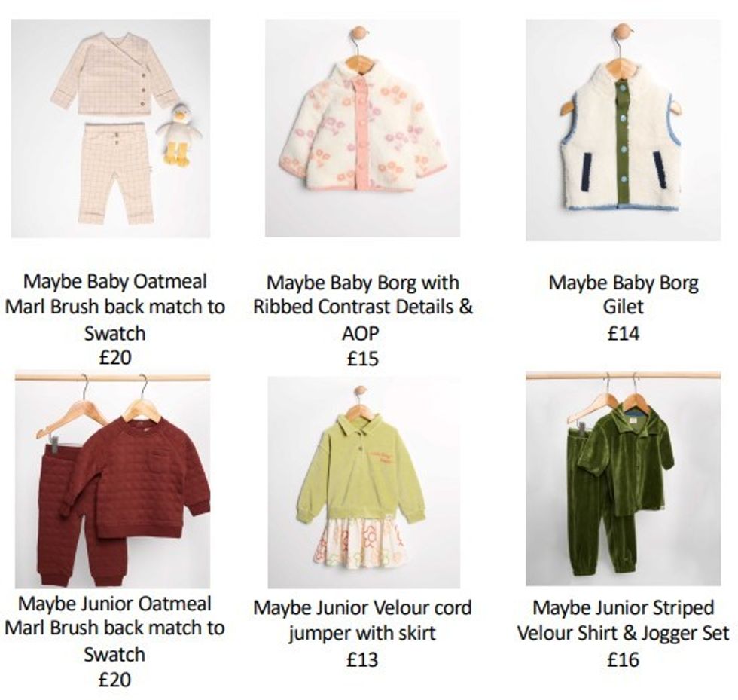The height and width of the screenshot is (700, 738).
Task: Open the oatmeal checked baby set image
Action: tap(111, 128)
